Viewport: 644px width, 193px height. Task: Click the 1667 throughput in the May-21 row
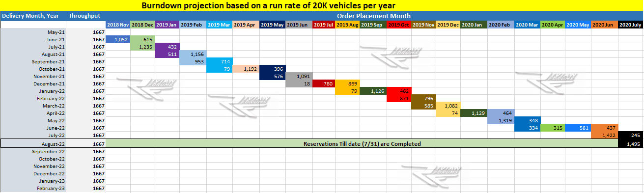[x=86, y=32]
